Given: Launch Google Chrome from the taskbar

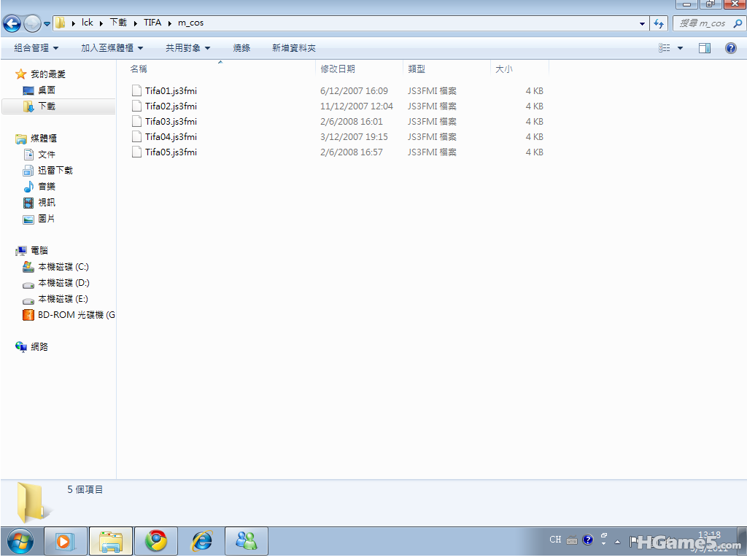Looking at the screenshot, I should coord(156,542).
